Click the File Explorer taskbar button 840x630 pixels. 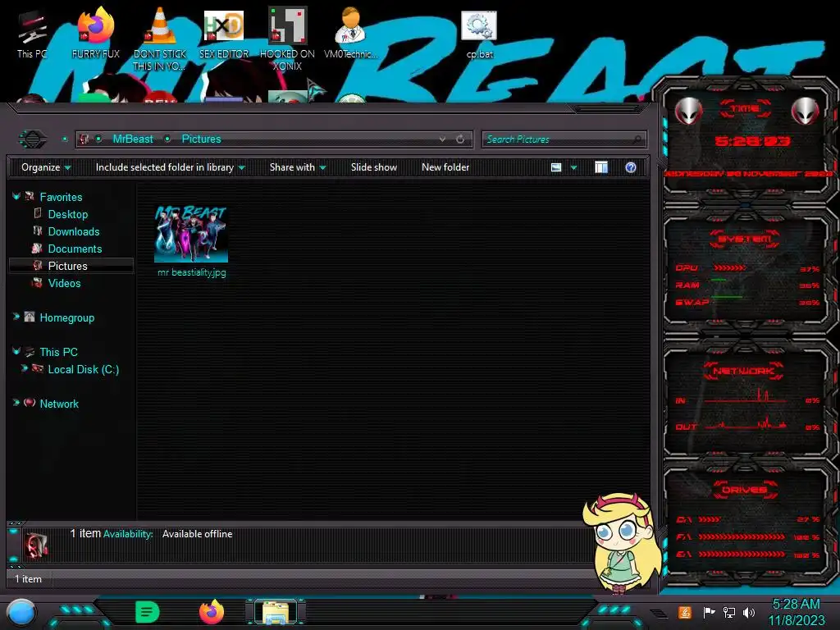pos(276,612)
